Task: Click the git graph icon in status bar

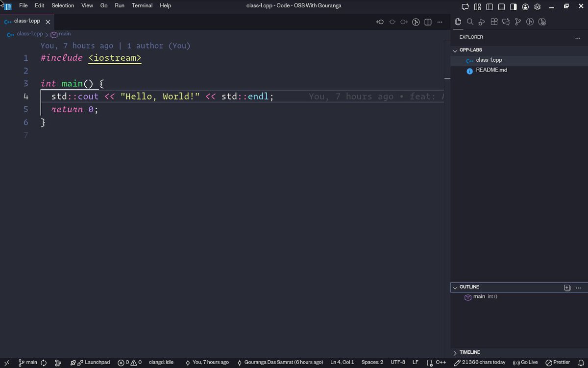Action: click(58, 363)
